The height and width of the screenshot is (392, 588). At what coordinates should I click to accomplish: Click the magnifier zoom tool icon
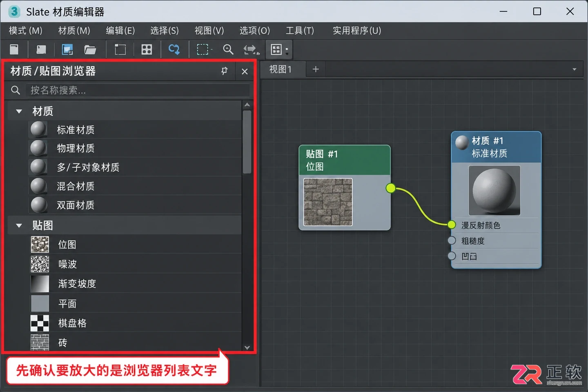[228, 50]
